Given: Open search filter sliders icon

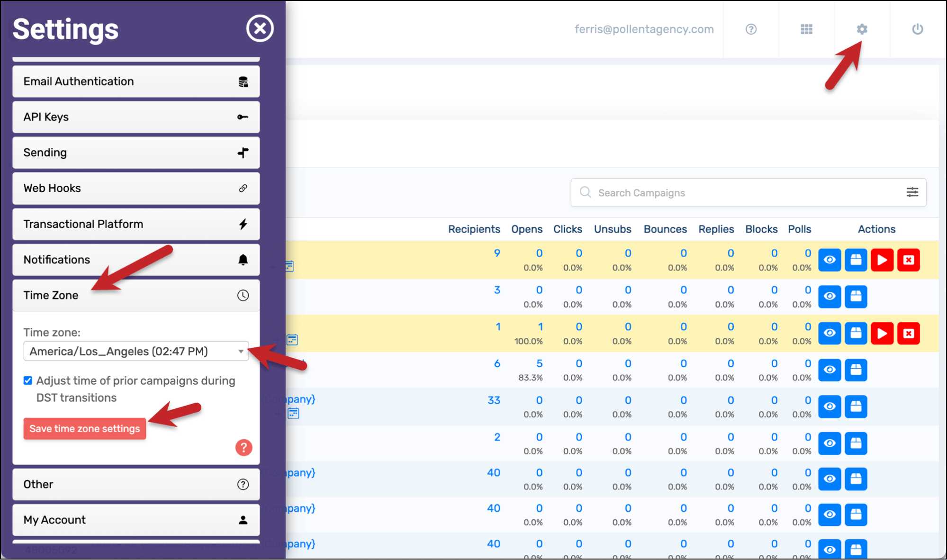Looking at the screenshot, I should pyautogui.click(x=912, y=192).
